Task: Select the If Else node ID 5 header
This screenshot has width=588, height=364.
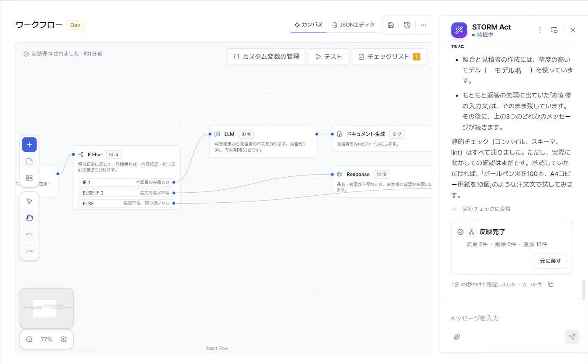Action: 127,155
